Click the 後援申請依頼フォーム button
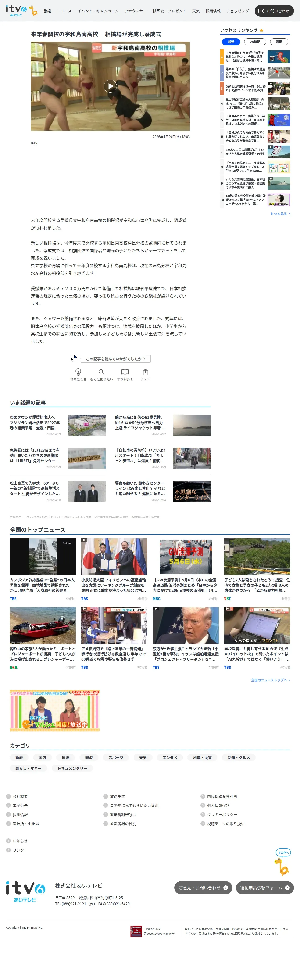Image resolution: width=300 pixels, height=980 pixels. coord(264,888)
